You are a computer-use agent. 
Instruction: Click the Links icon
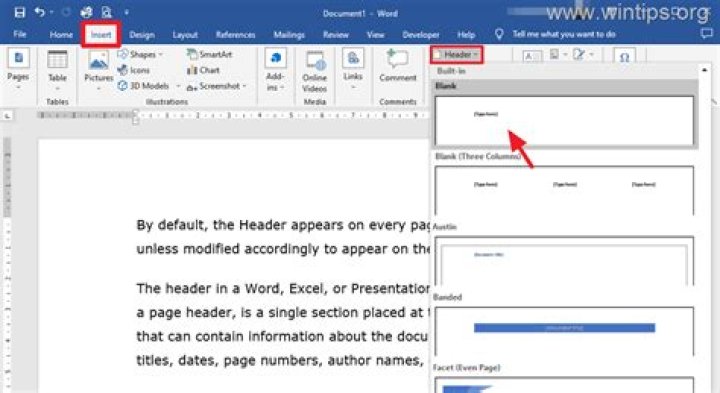353,58
